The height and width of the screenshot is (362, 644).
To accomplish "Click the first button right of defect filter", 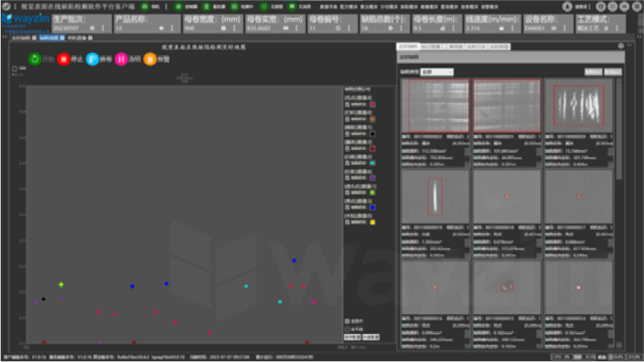I will 593,72.
